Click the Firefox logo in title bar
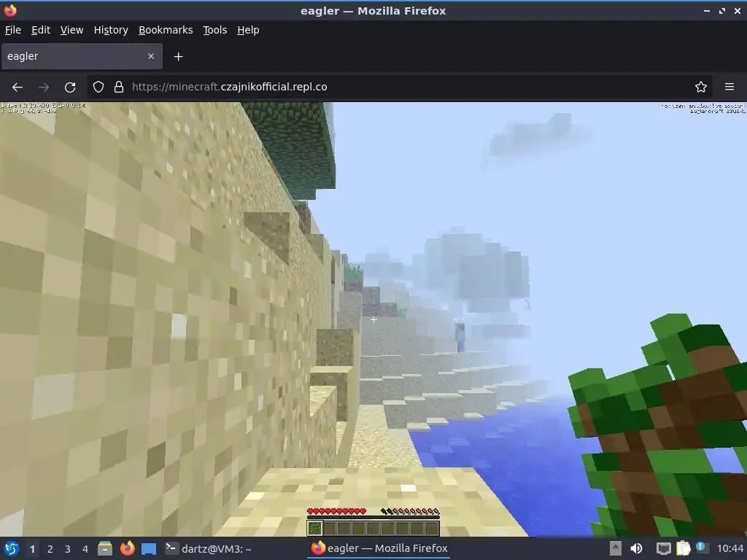This screenshot has height=560, width=747. 10,10
